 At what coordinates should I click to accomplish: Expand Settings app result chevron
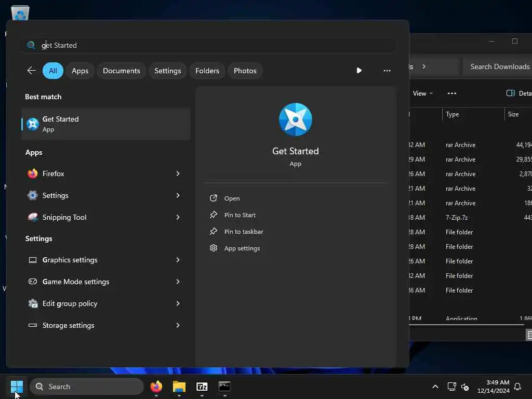pyautogui.click(x=178, y=195)
